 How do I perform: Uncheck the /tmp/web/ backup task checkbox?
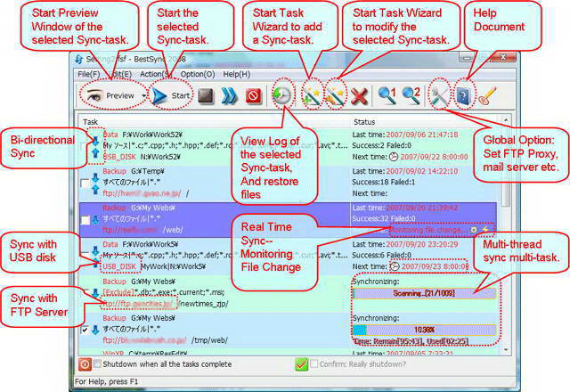85,330
